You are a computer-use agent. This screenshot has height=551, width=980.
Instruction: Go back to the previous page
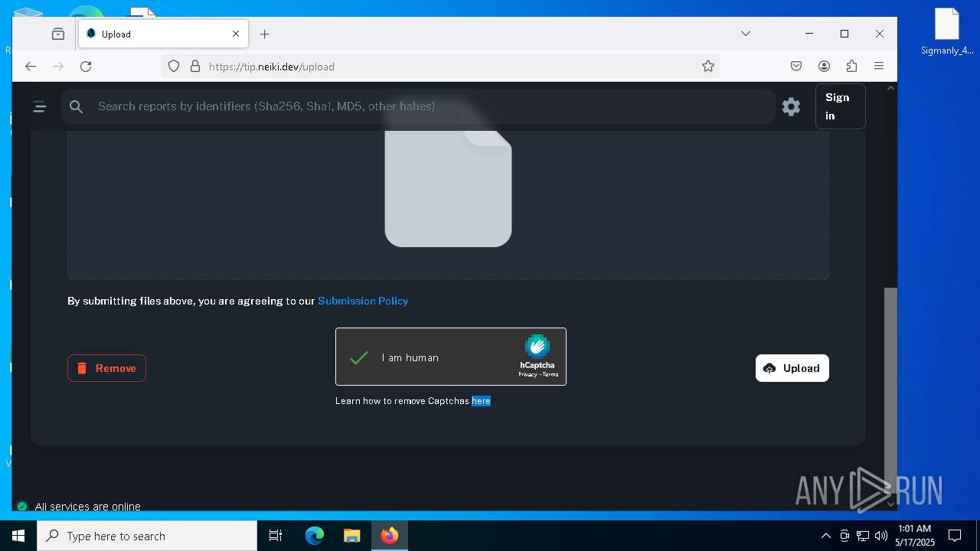31,67
